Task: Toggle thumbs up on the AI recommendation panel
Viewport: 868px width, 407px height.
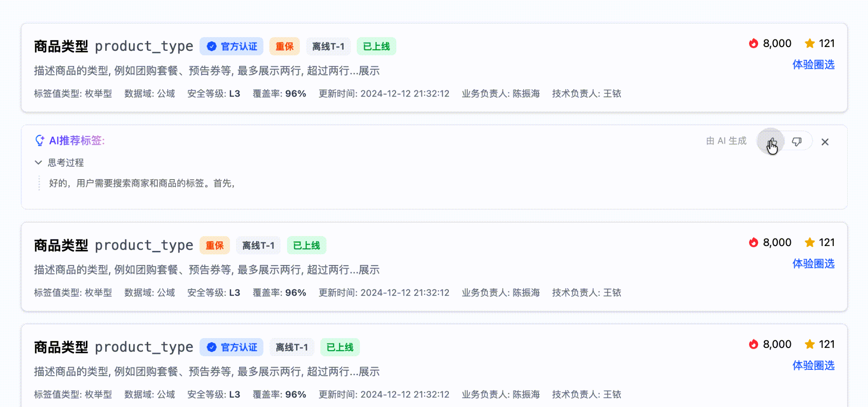Action: tap(771, 141)
